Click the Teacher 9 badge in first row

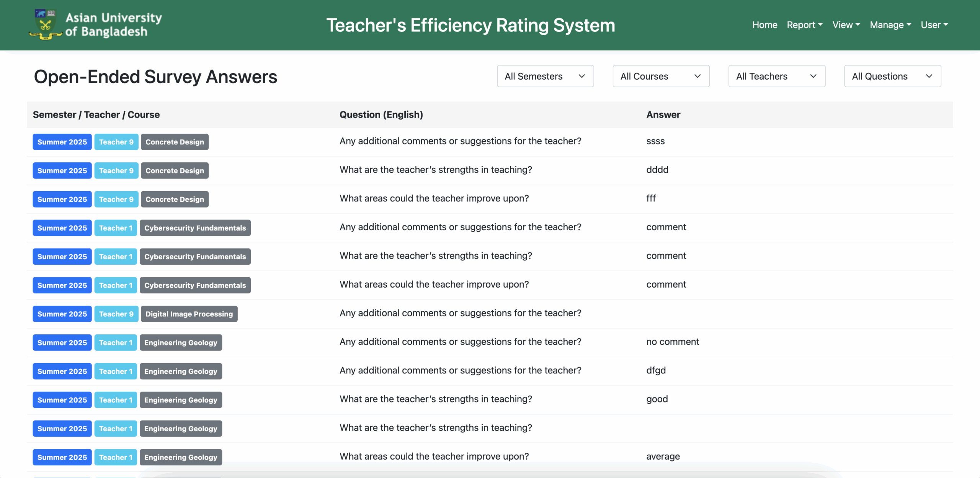pos(116,142)
